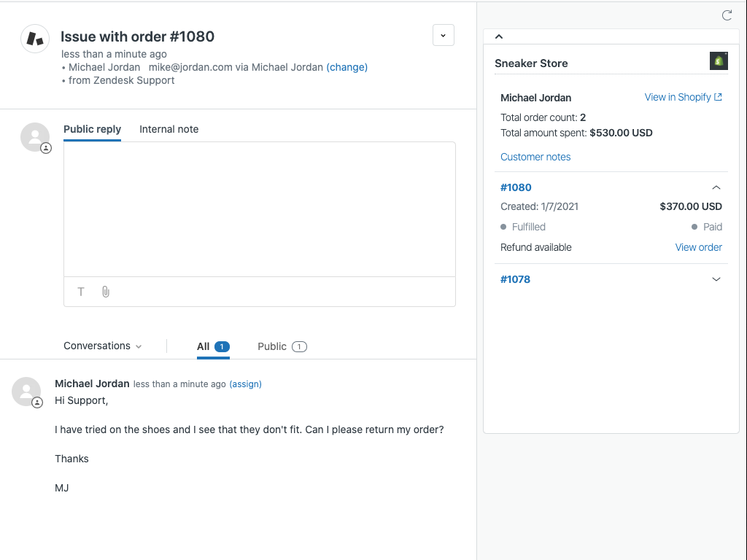This screenshot has height=560, width=747.
Task: Click the Zendesk ticket logo icon at top left
Action: (x=34, y=36)
